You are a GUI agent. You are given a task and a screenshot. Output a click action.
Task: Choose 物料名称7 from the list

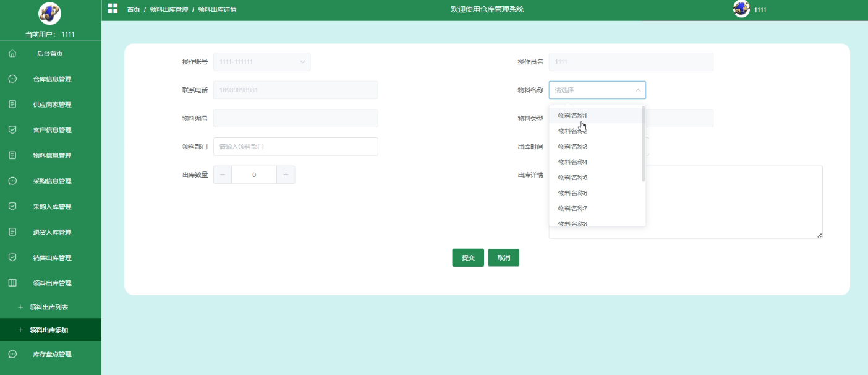[596, 209]
